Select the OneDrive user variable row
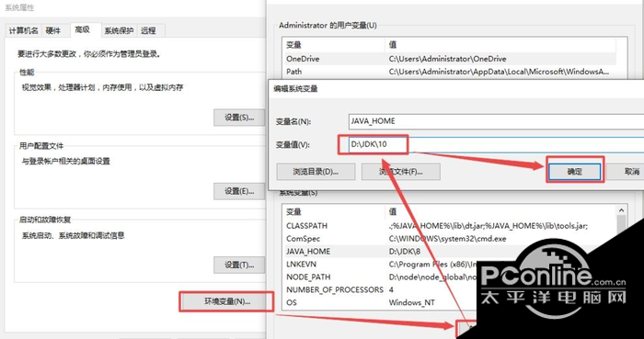This screenshot has height=339, width=644. [x=451, y=59]
